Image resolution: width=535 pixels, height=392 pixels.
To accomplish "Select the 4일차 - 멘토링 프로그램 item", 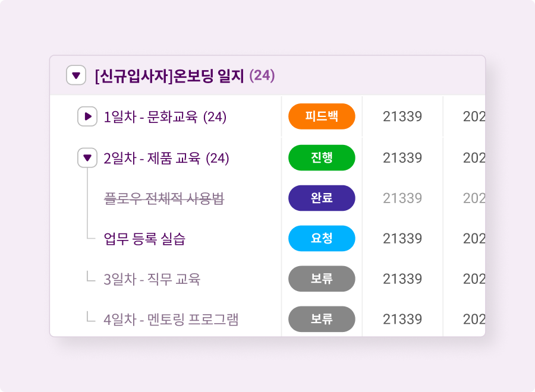I will coord(171,320).
